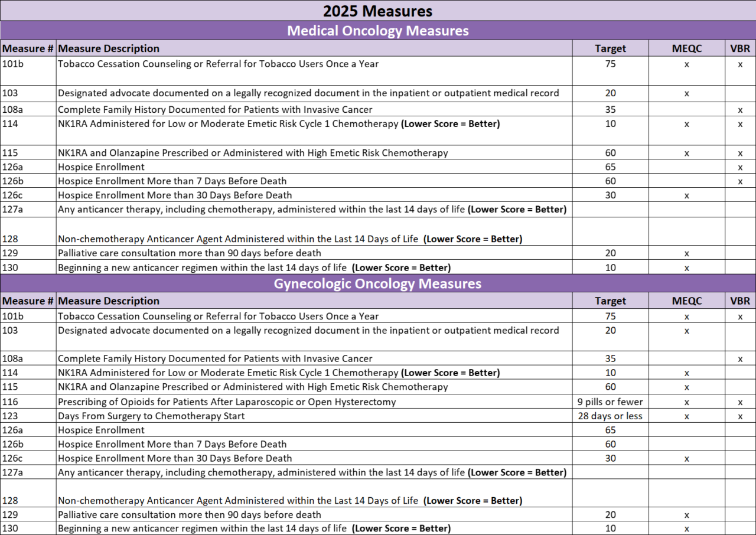Click the Target column header under Medical Oncology
This screenshot has width=756, height=535.
click(610, 48)
